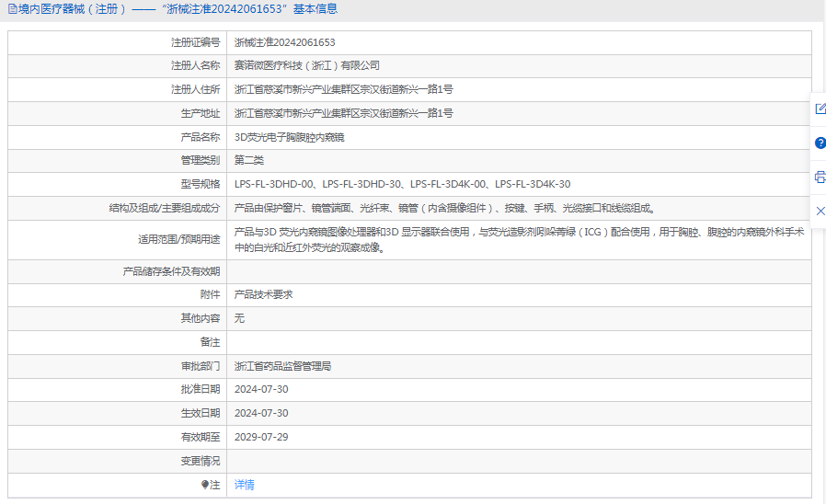
Task: Click the 产品名称 label
Action: point(201,137)
